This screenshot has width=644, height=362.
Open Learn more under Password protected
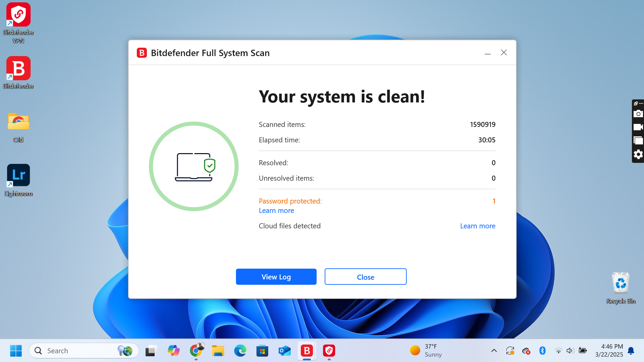click(276, 211)
